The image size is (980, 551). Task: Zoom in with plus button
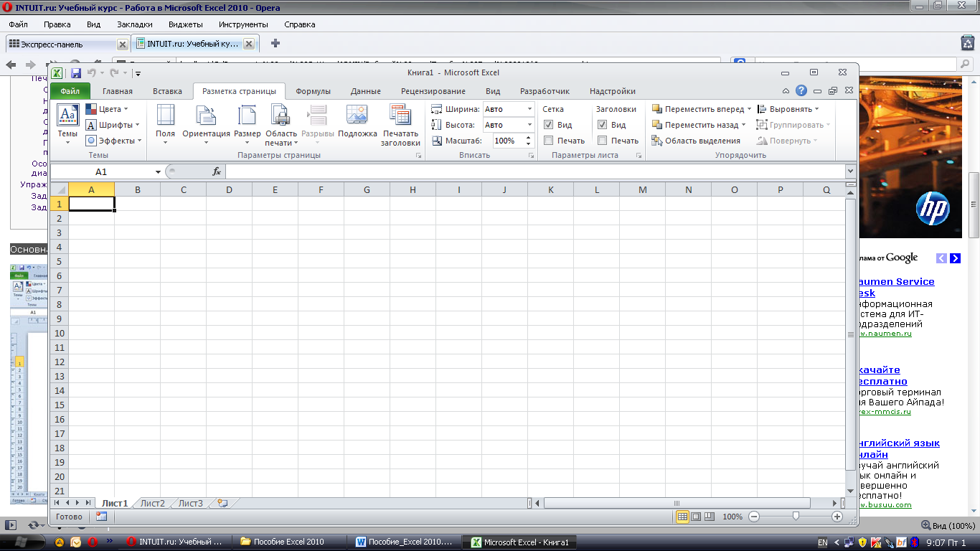(837, 517)
